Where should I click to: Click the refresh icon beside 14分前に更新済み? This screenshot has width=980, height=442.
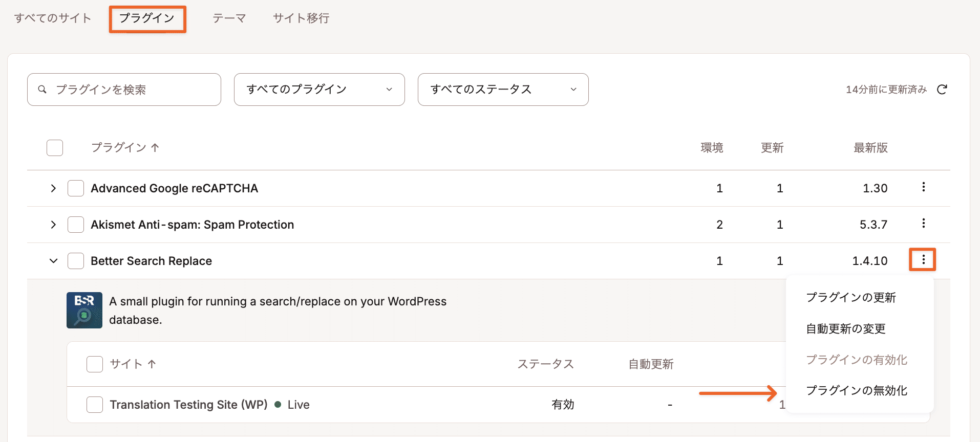[942, 90]
